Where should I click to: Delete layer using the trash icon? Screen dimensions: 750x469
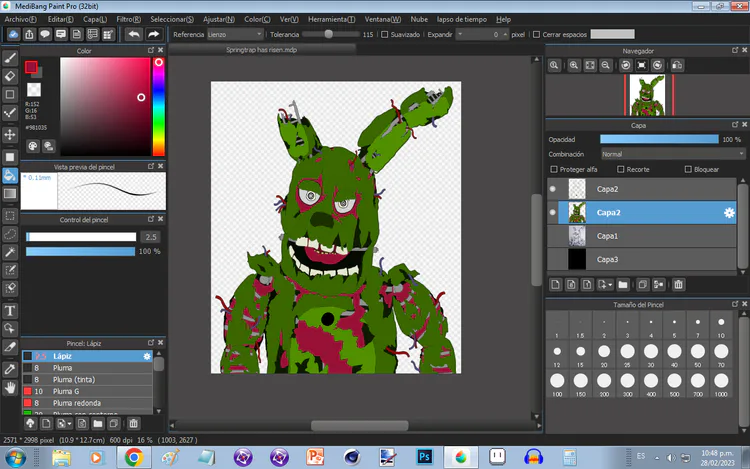tap(679, 284)
